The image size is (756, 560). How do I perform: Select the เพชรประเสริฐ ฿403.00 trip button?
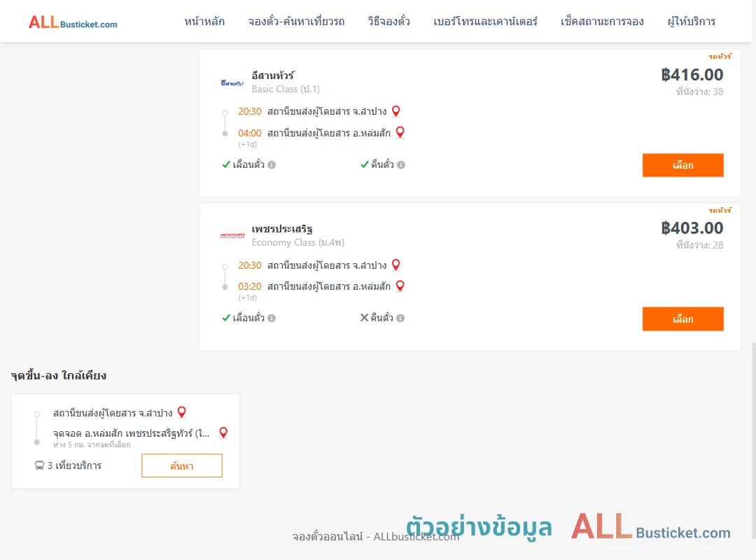click(682, 318)
